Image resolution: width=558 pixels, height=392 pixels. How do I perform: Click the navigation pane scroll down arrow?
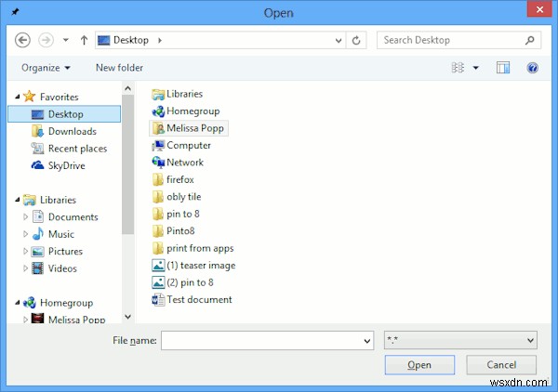coord(128,317)
